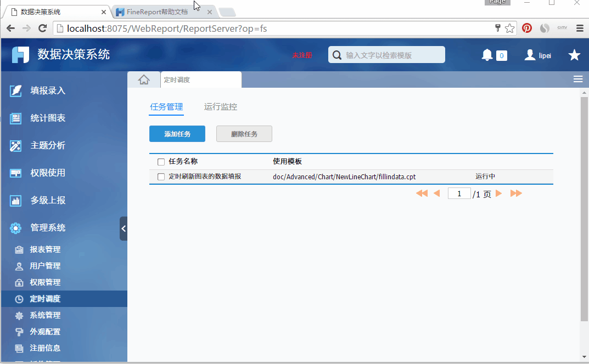Switch to the 任务管理 tab
589x364 pixels.
pyautogui.click(x=166, y=107)
